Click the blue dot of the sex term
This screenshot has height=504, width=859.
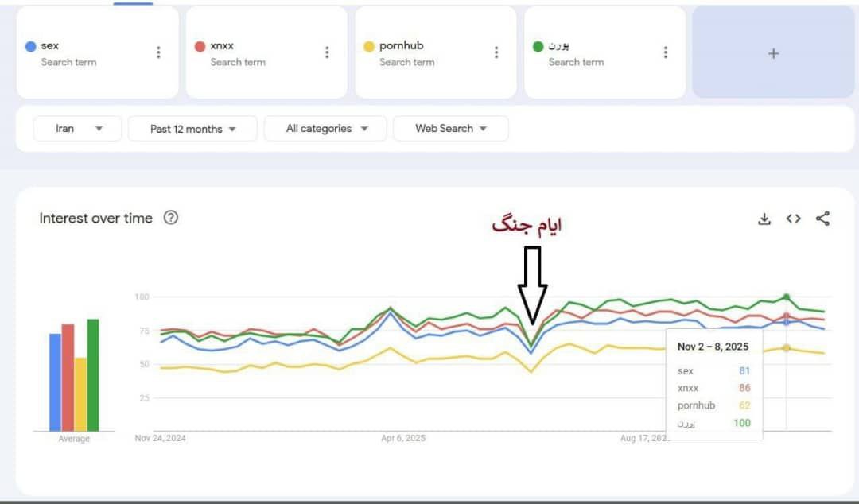pyautogui.click(x=30, y=46)
